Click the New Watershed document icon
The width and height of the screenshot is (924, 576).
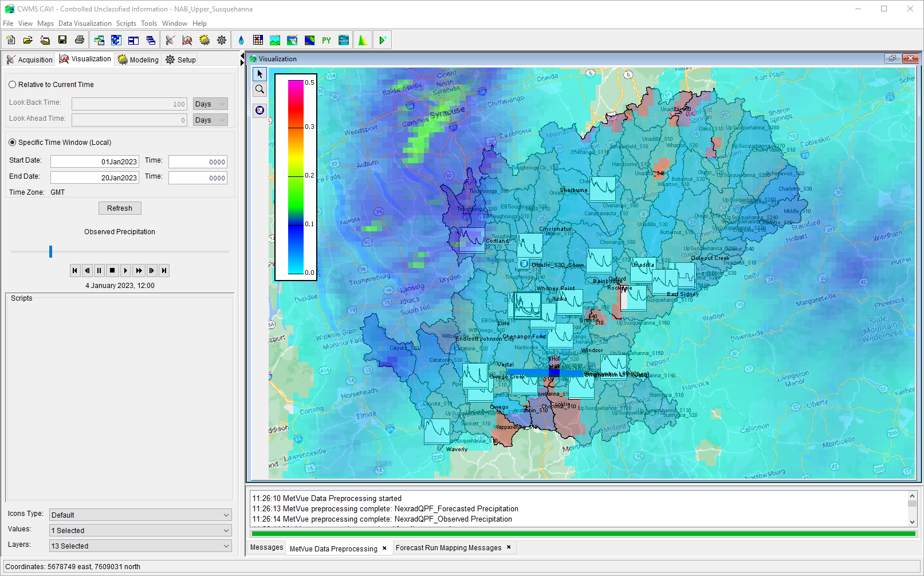click(11, 40)
